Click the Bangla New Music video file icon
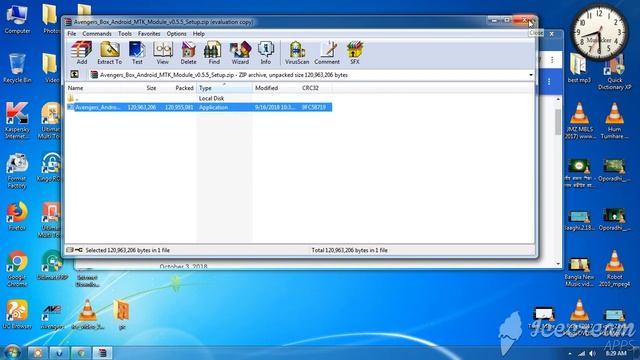Image resolution: width=640 pixels, height=360 pixels. click(x=579, y=271)
